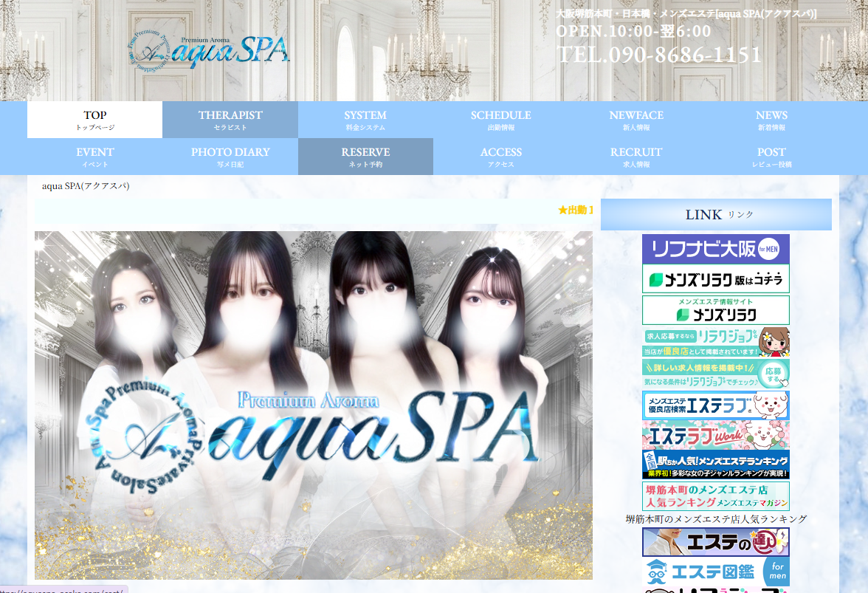This screenshot has height=593, width=868.
Task: Open the メンズエステ情報サイト メンズリラク banner
Action: point(716,310)
